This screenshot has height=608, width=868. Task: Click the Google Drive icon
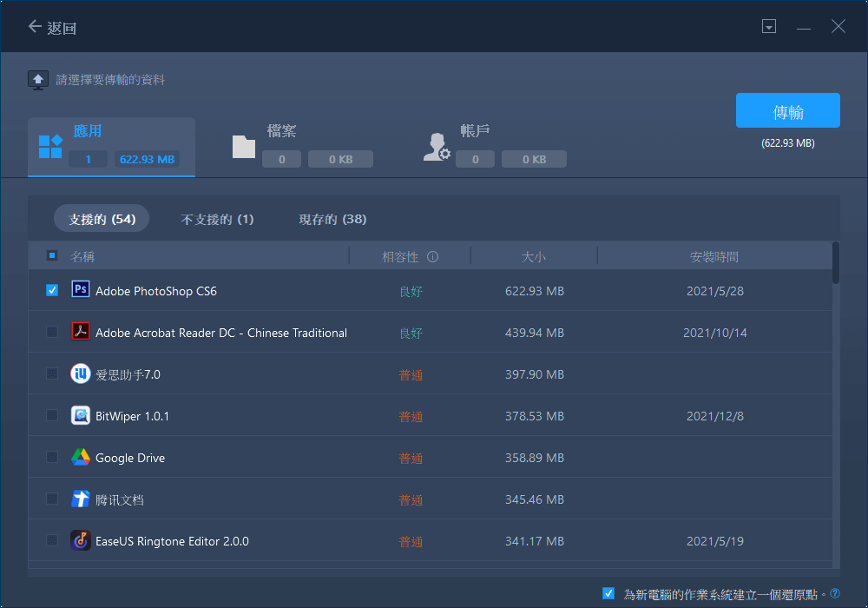pyautogui.click(x=81, y=457)
